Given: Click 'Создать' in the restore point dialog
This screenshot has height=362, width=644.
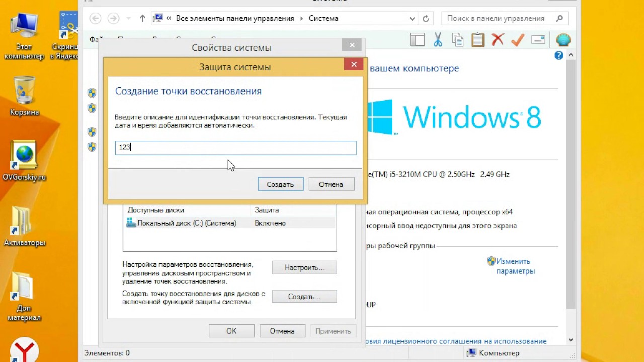Looking at the screenshot, I should [280, 184].
